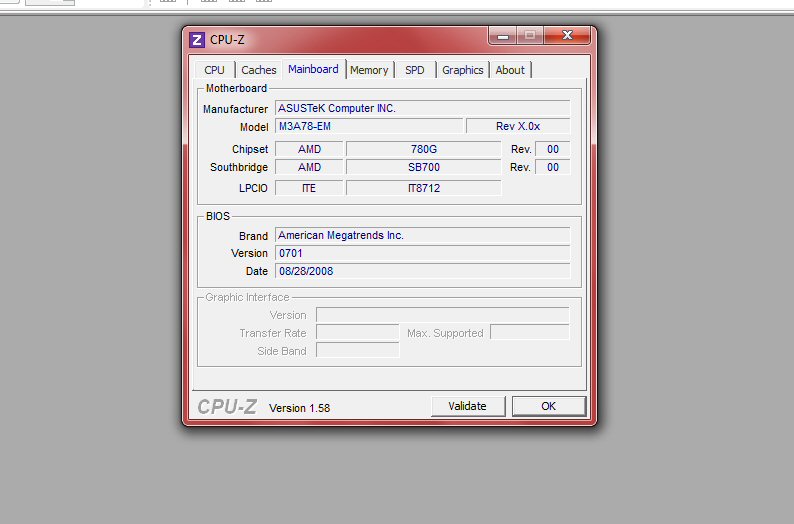The width and height of the screenshot is (794, 524).
Task: Select the M3A78-EM model value
Action: click(369, 126)
